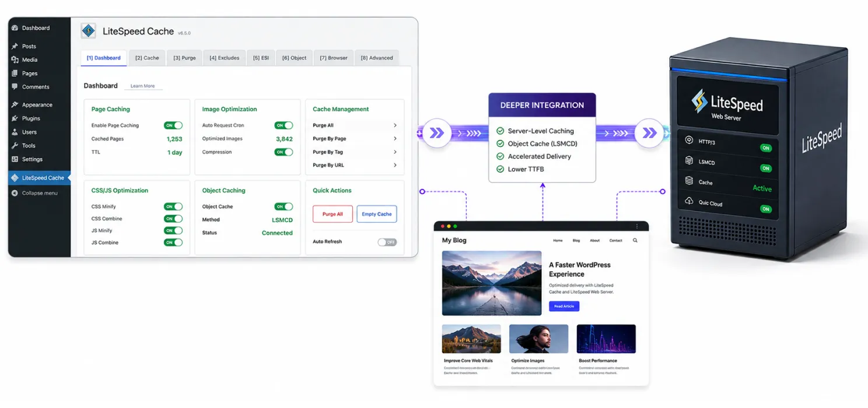
Task: Turn on the Auto Refresh switch
Action: click(x=387, y=242)
